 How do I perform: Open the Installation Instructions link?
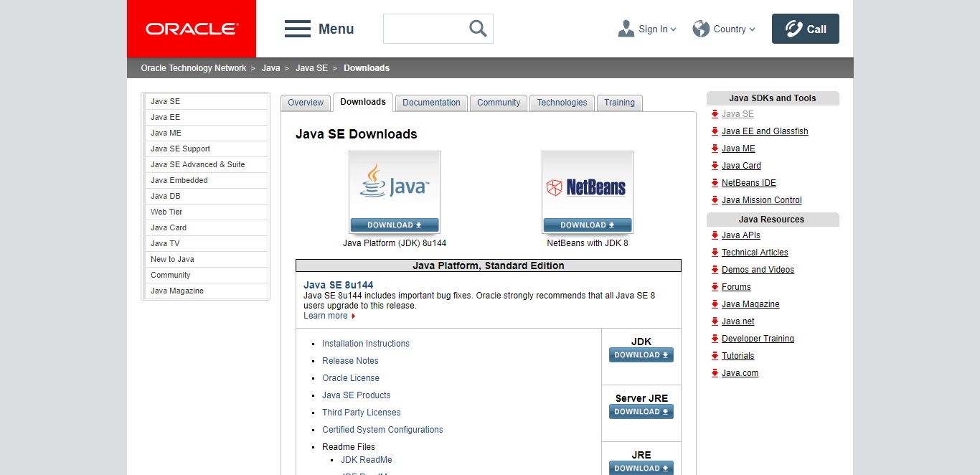point(366,344)
